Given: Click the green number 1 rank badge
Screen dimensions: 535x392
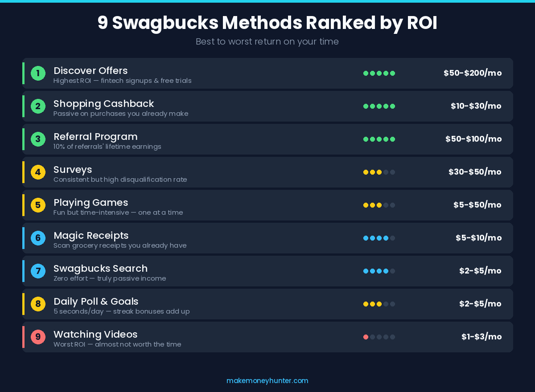Looking at the screenshot, I should tap(38, 73).
